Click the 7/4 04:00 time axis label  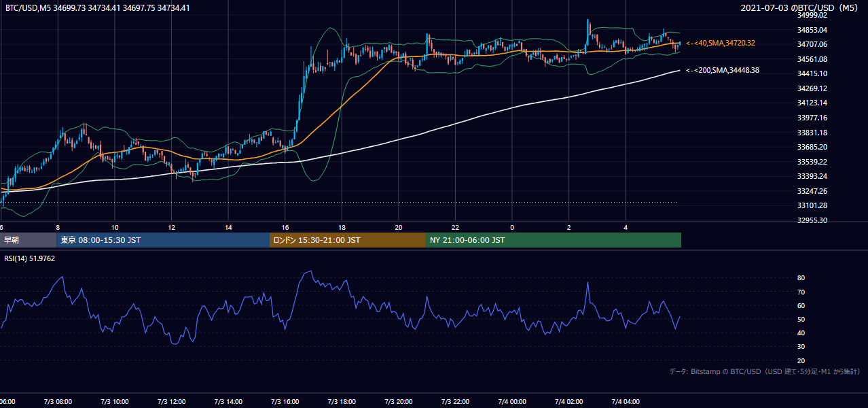[626, 402]
